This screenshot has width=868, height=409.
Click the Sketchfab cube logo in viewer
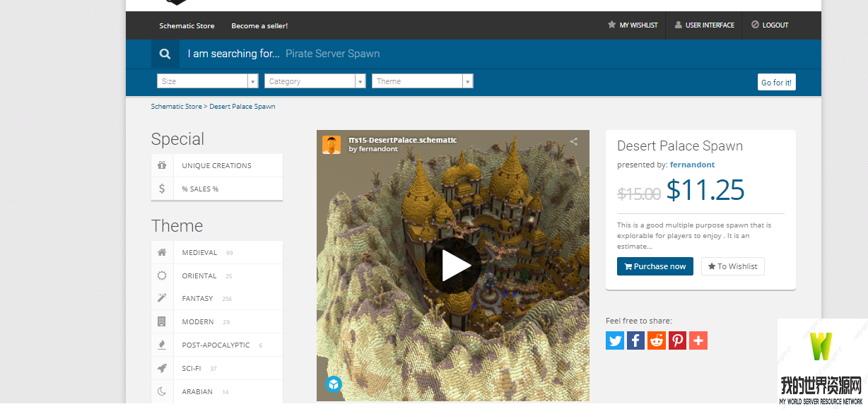click(333, 384)
